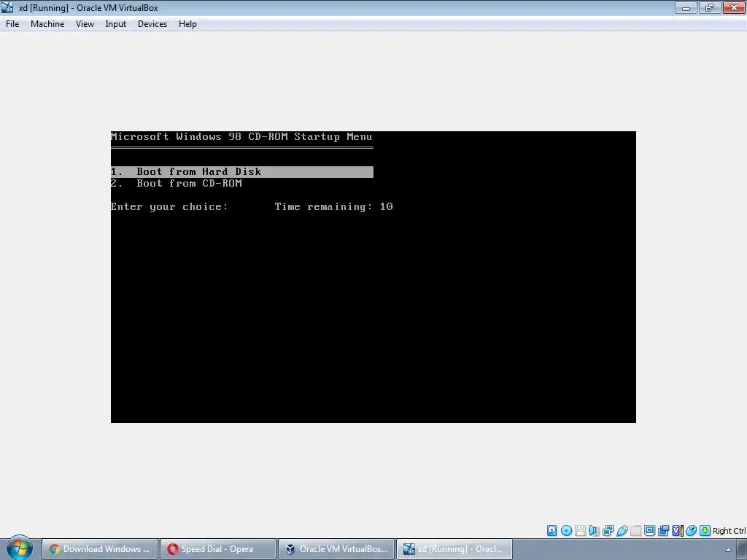Switch to Speed Dial - Opera taskbar button
Viewport: 747px width, 560px height.
coord(217,549)
